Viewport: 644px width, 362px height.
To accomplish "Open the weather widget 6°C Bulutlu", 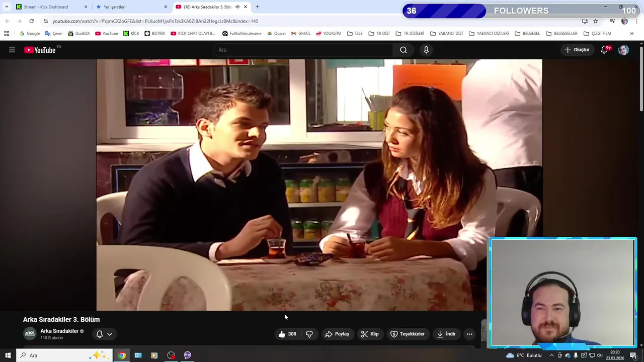I will click(x=524, y=355).
